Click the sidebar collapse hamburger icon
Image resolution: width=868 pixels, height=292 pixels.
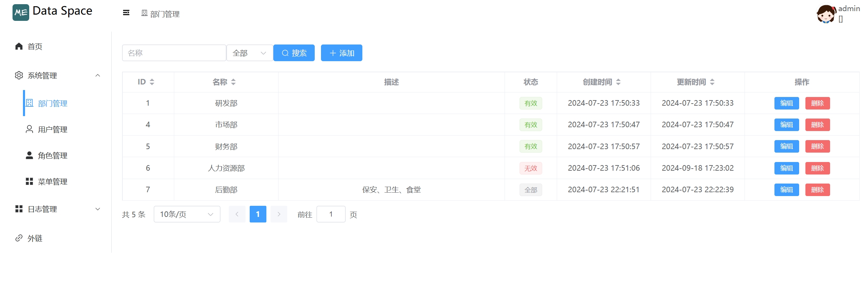[126, 13]
